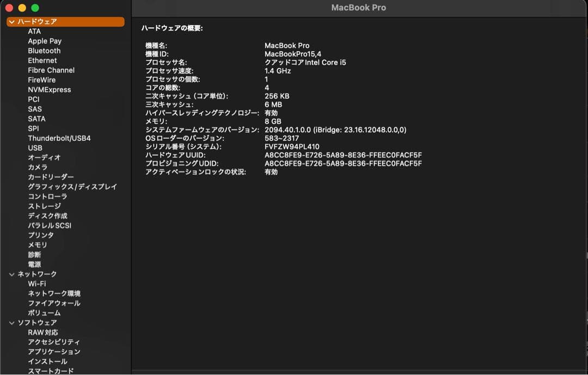Select アクセシビリティ in the sidebar
The width and height of the screenshot is (588, 375).
click(54, 342)
